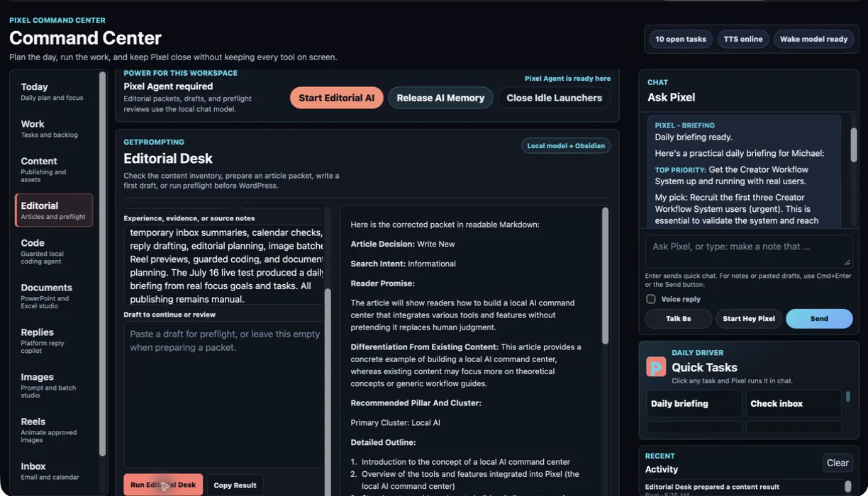
Task: Click the Quick Tasks list scrollbar
Action: (847, 397)
